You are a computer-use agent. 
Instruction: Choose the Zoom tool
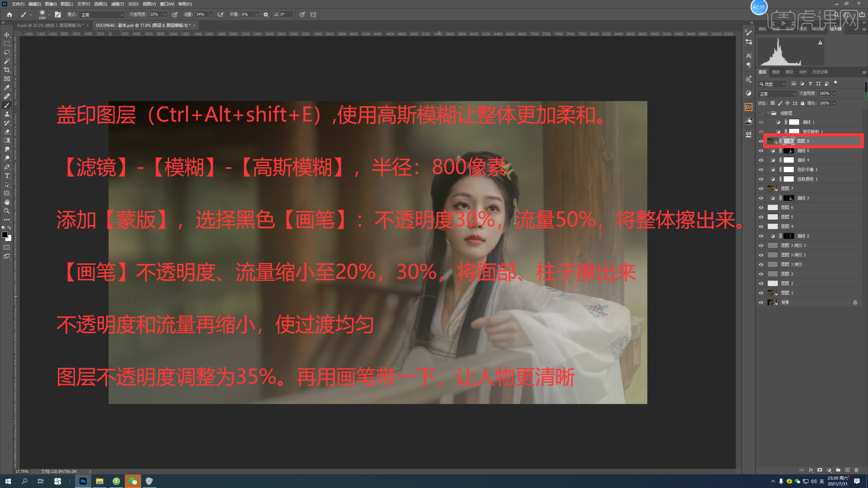(7, 211)
